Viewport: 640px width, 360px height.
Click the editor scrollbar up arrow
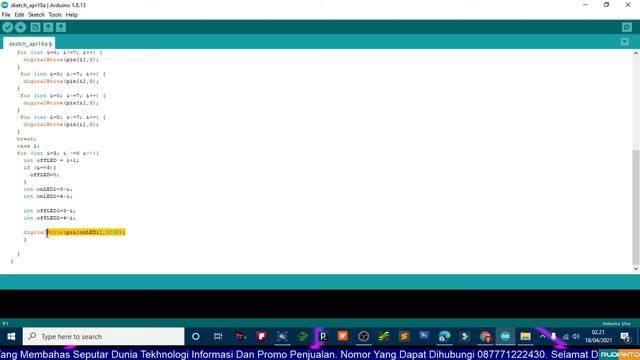pyautogui.click(x=636, y=53)
